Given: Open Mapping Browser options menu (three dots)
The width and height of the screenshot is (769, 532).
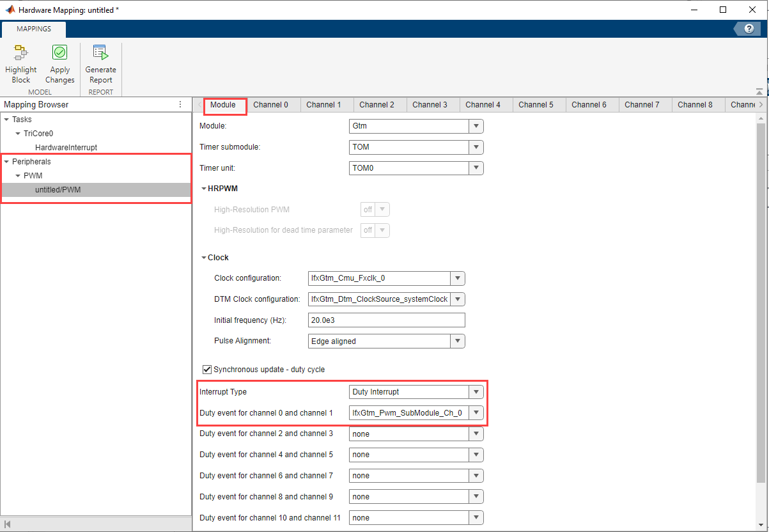Looking at the screenshot, I should pos(180,105).
